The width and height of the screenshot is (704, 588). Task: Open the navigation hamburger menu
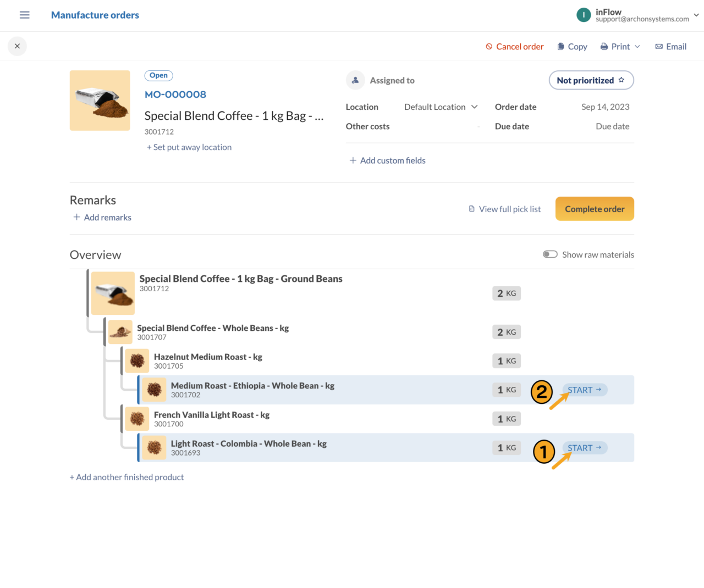pos(24,15)
